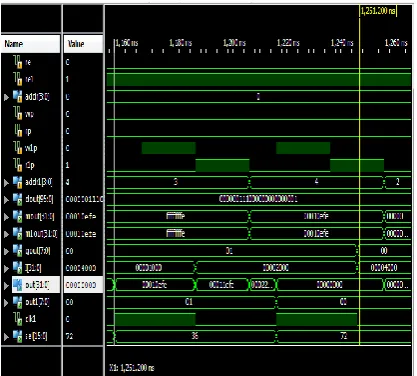Expand the m1out[31:0] bus
This screenshot has width=417, height=376.
coord(7,234)
